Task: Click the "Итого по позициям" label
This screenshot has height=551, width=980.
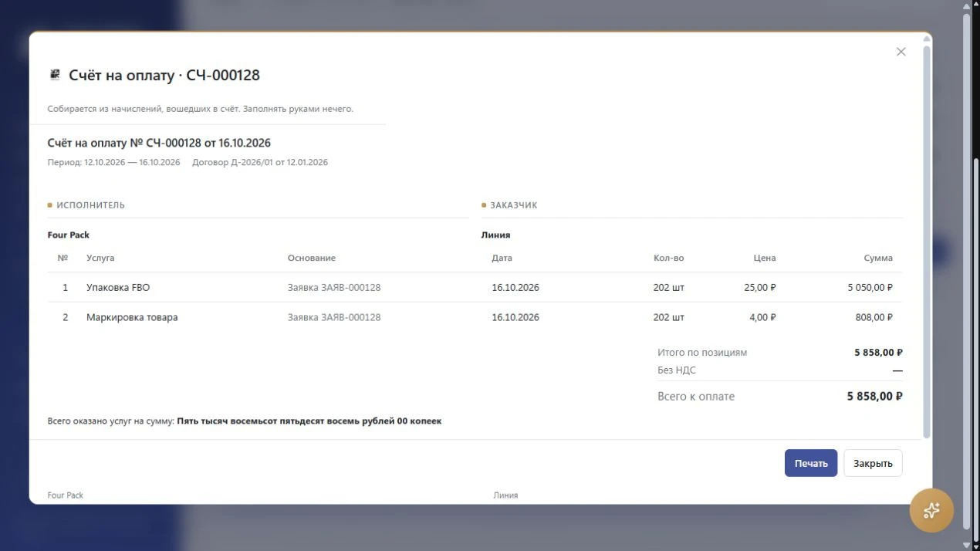Action: pos(702,352)
